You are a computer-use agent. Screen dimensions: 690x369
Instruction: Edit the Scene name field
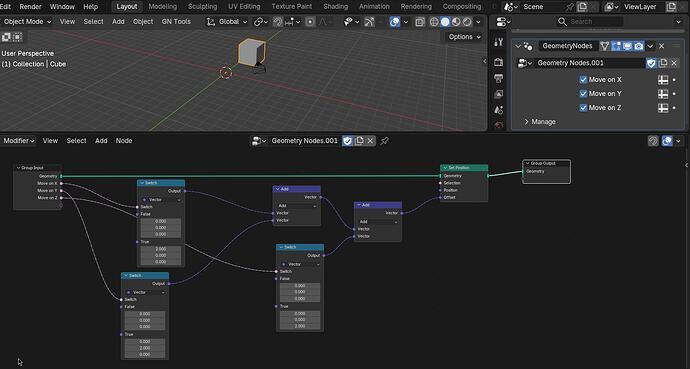point(542,7)
